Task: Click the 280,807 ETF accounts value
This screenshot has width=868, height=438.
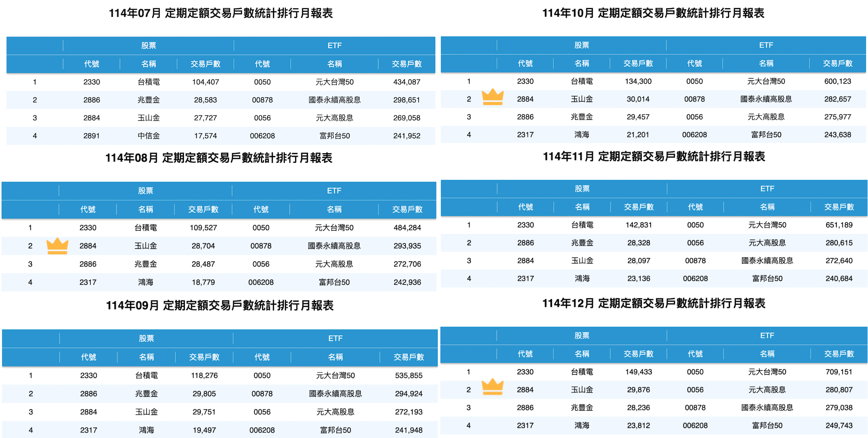Action: tap(839, 390)
